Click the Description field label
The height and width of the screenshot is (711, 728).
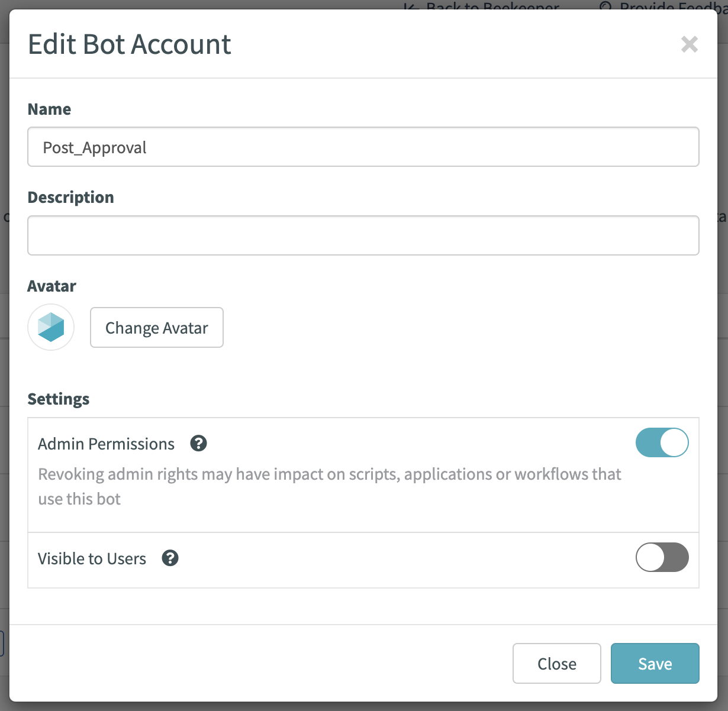(x=71, y=198)
